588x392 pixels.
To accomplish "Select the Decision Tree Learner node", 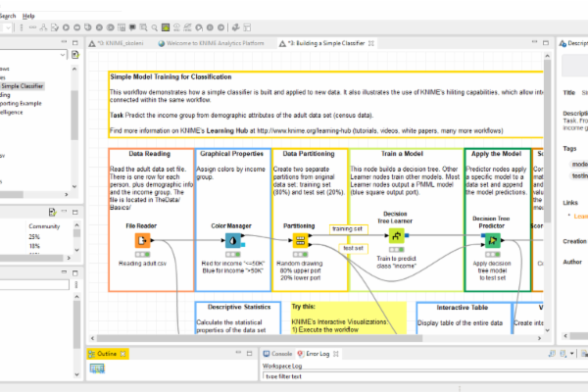I will (x=395, y=236).
